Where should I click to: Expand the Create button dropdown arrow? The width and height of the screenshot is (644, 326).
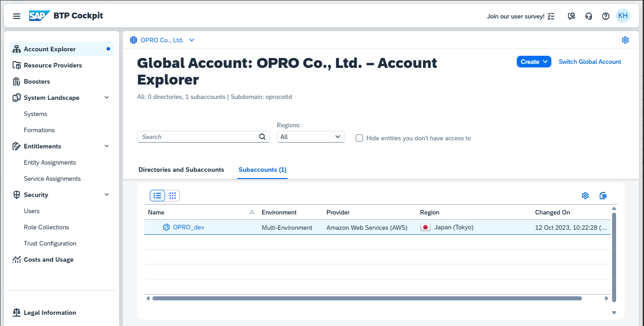coord(546,62)
